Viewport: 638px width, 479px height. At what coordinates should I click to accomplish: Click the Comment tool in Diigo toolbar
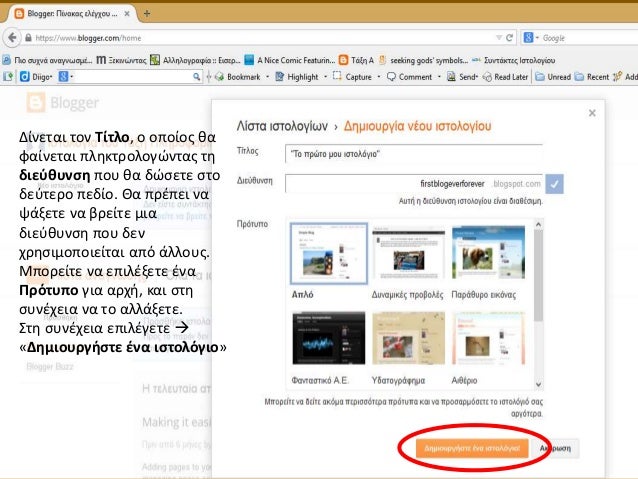coord(409,77)
